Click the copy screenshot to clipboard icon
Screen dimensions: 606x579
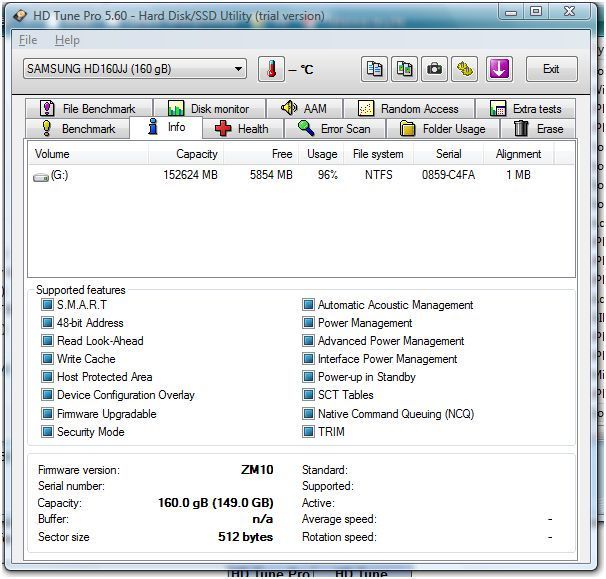404,69
